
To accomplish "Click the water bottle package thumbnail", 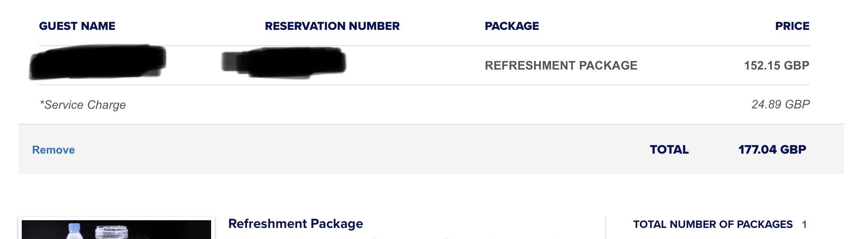I will pos(116,229).
